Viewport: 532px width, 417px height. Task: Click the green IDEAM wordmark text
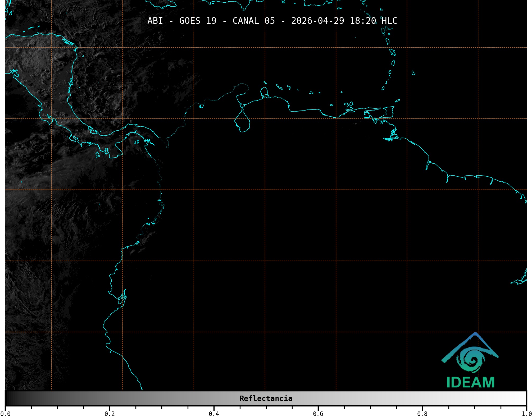(470, 382)
